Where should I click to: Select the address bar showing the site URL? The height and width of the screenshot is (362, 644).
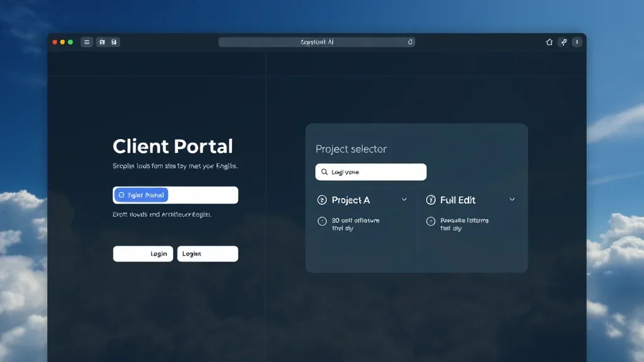pyautogui.click(x=318, y=41)
